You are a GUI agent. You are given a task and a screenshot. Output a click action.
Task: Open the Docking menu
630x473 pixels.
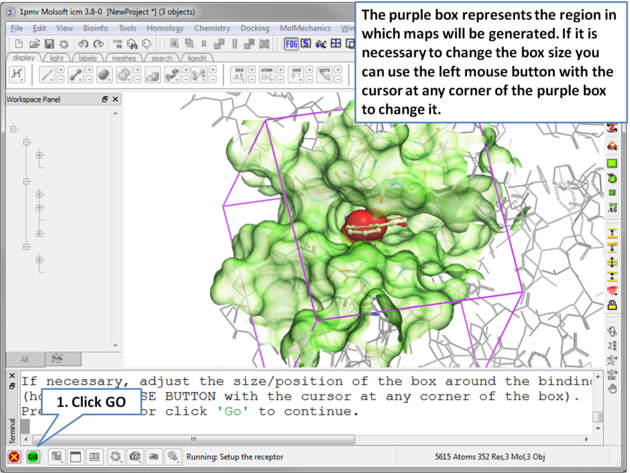click(254, 29)
